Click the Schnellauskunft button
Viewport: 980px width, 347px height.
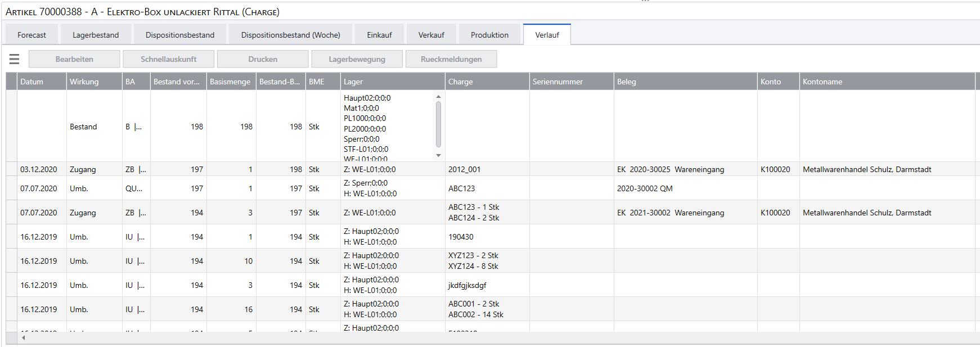[x=169, y=59]
